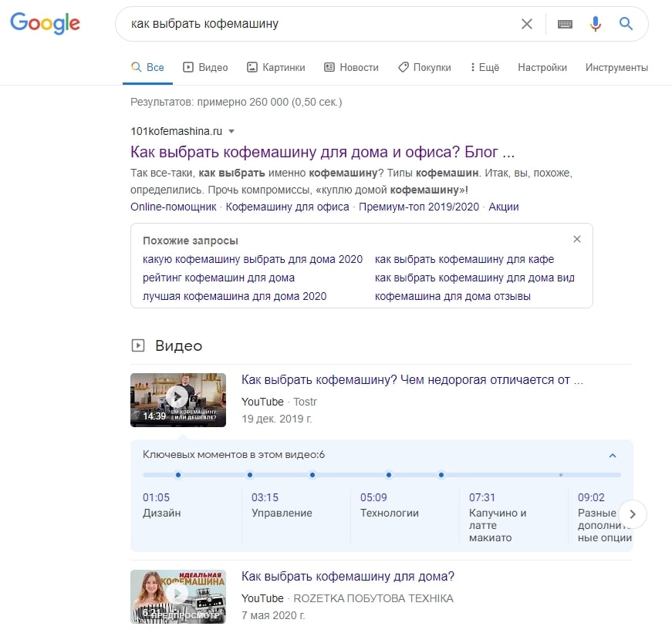Switch to the Покупки tab
Screen dimensions: 672x633
pos(424,67)
